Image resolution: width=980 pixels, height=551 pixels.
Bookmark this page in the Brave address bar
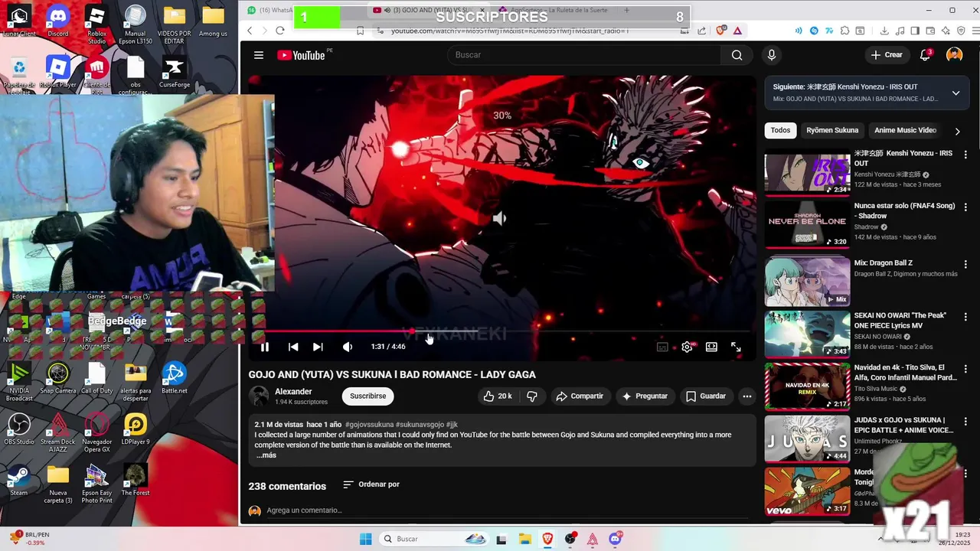[361, 31]
